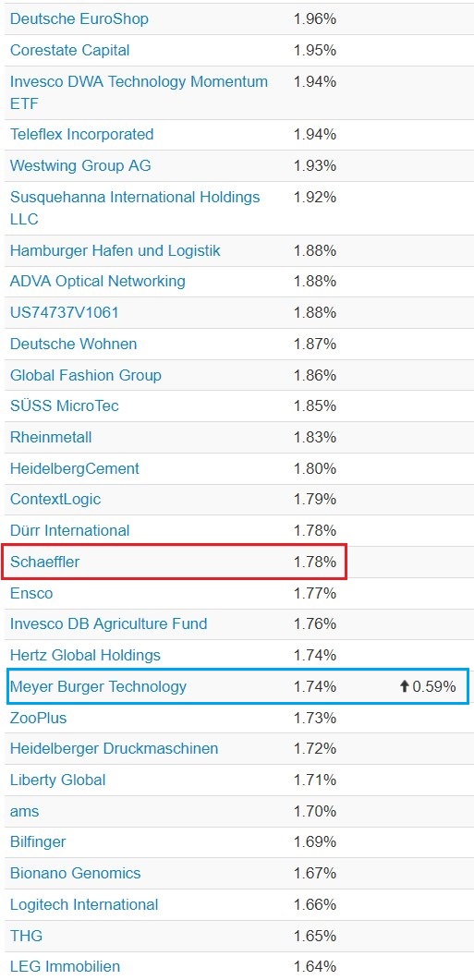Image resolution: width=474 pixels, height=980 pixels.
Task: Open the Deutsche EuroShop link
Action: 79,18
